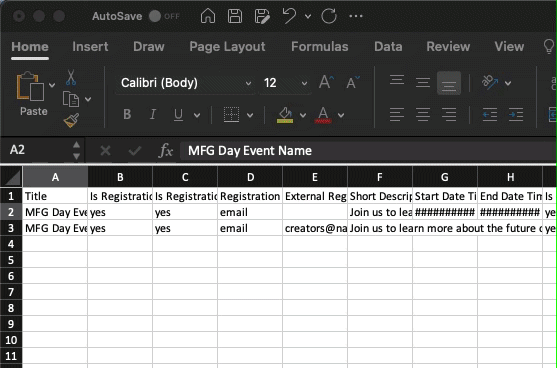Click the formula bar containing MFG Day Event Name
Viewport: 557px width, 368px height.
pyautogui.click(x=368, y=151)
